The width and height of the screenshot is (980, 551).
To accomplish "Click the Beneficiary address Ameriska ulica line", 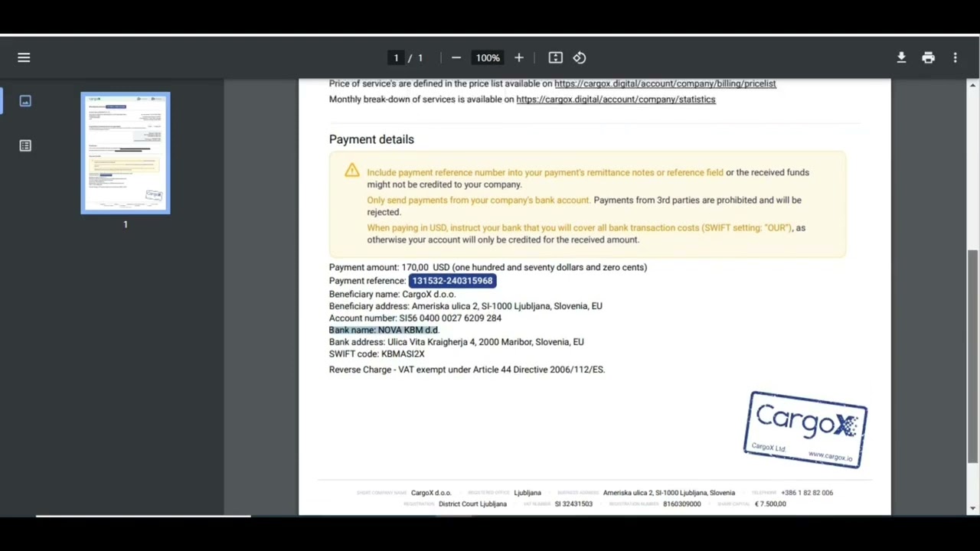I will click(x=465, y=306).
